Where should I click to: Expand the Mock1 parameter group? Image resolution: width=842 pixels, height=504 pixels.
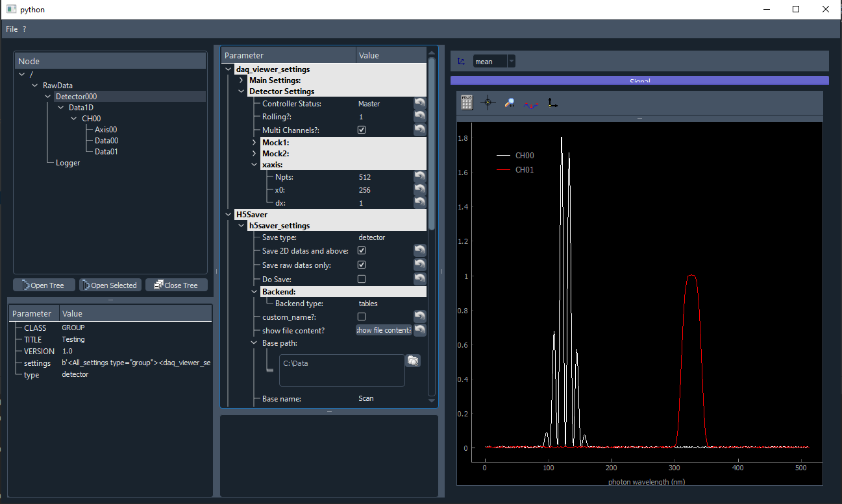(254, 142)
